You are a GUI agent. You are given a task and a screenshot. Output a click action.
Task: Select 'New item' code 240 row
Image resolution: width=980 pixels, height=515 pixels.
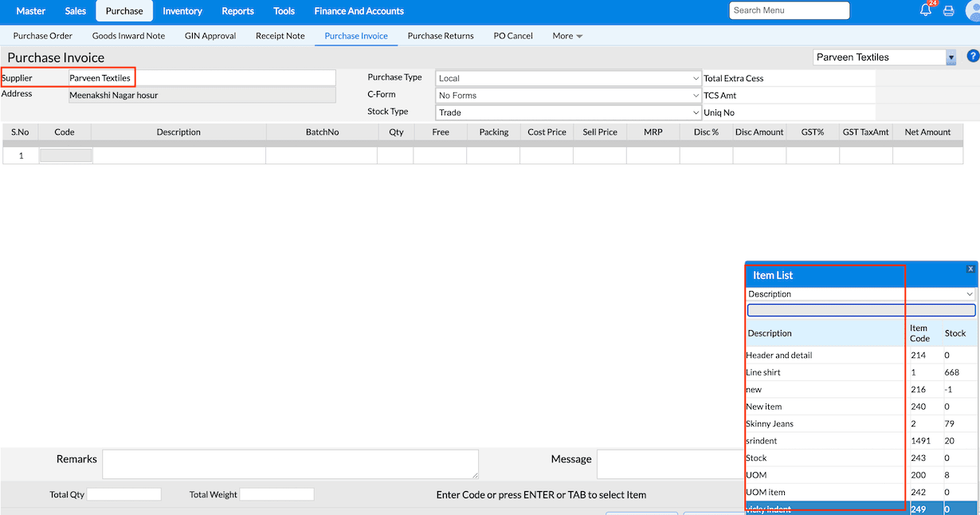tap(861, 407)
